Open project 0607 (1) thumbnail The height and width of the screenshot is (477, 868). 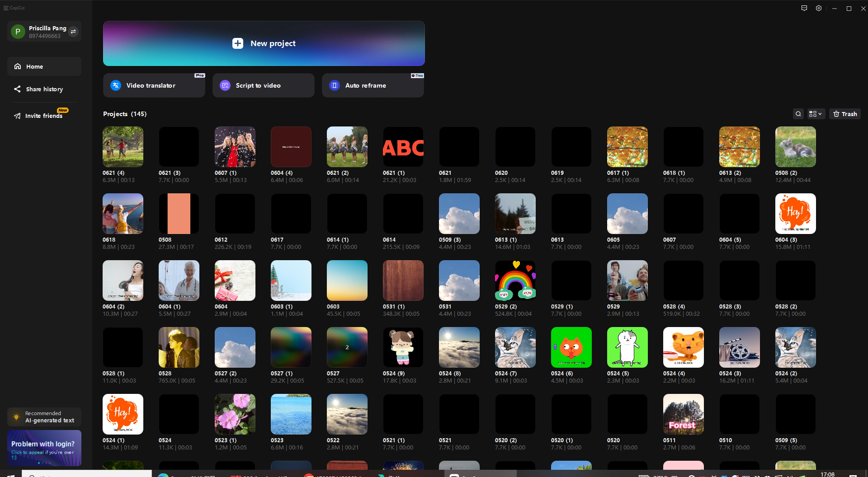[235, 147]
